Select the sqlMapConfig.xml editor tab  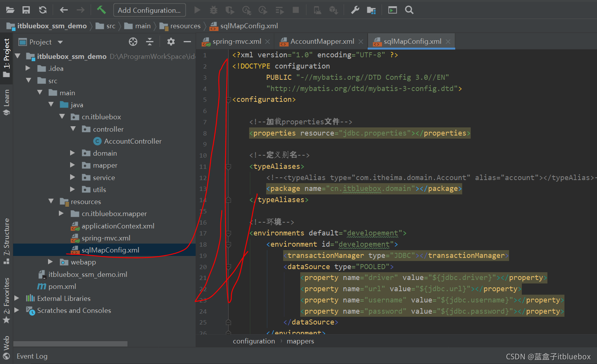[x=412, y=41]
